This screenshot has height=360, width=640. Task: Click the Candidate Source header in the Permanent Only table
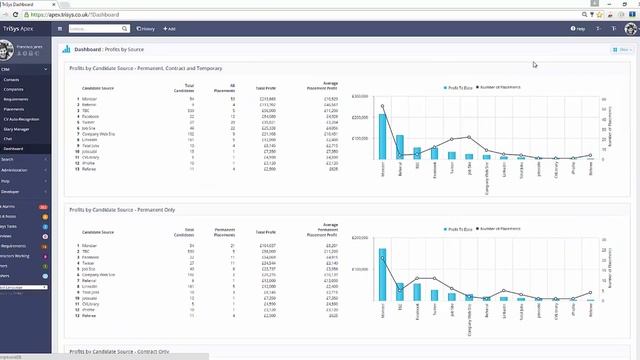(x=98, y=232)
